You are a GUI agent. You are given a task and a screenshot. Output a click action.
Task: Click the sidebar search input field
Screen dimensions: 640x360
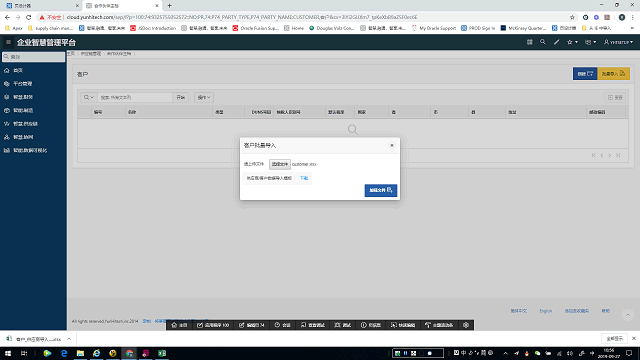pyautogui.click(x=33, y=57)
